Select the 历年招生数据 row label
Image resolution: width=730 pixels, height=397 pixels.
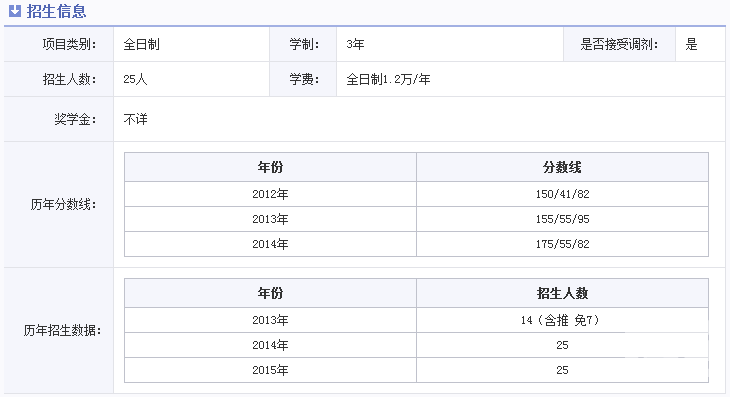tap(62, 331)
